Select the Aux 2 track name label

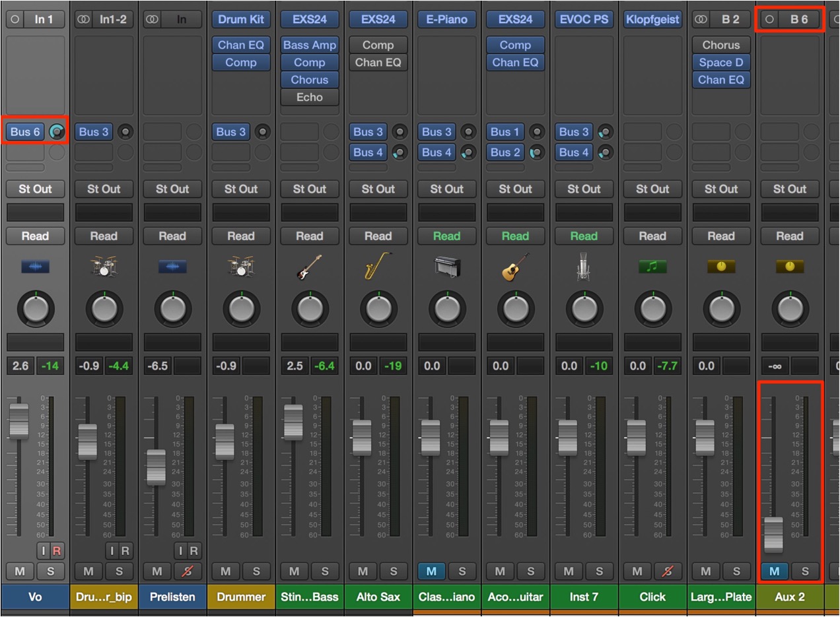790,597
